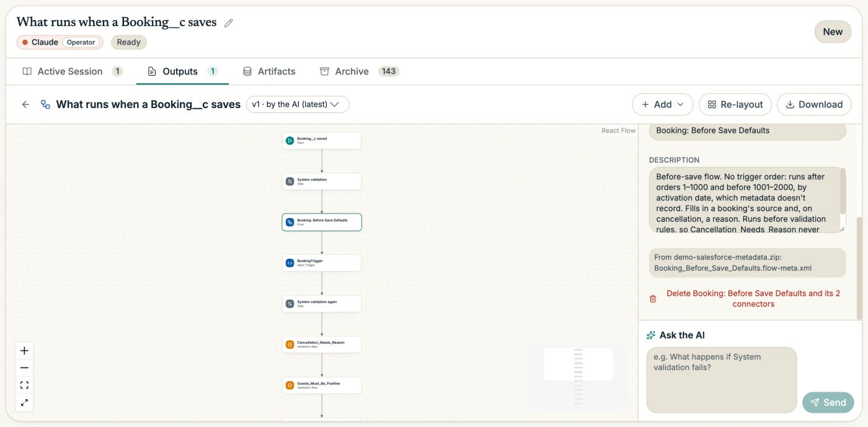Click the pencil edit title icon
The height and width of the screenshot is (427, 868).
tap(229, 23)
